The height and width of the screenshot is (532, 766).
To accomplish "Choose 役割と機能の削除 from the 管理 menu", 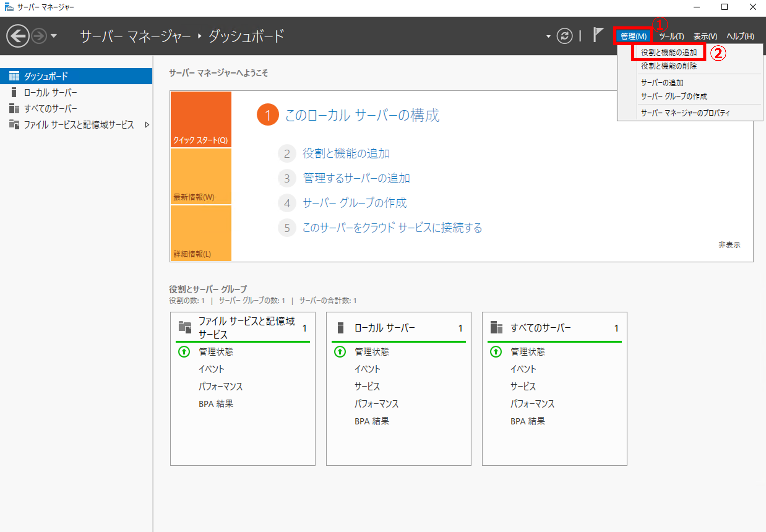I will (x=669, y=66).
